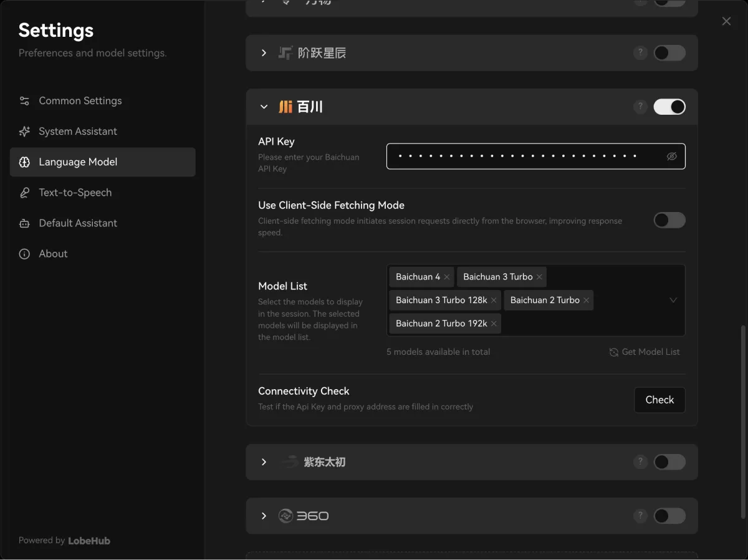Enable Client-Side Fetching Mode switch

coord(669,220)
